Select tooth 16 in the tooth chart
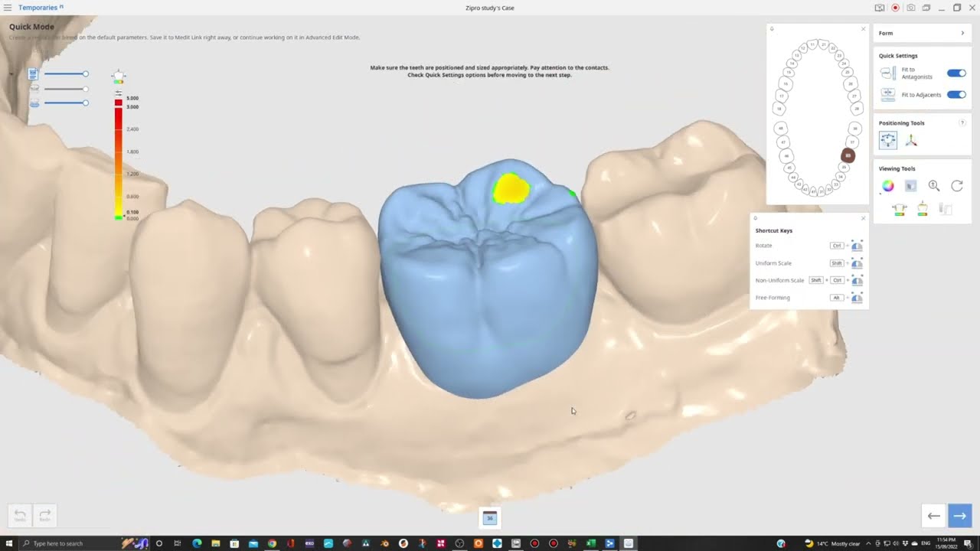The image size is (980, 551). pos(786,83)
